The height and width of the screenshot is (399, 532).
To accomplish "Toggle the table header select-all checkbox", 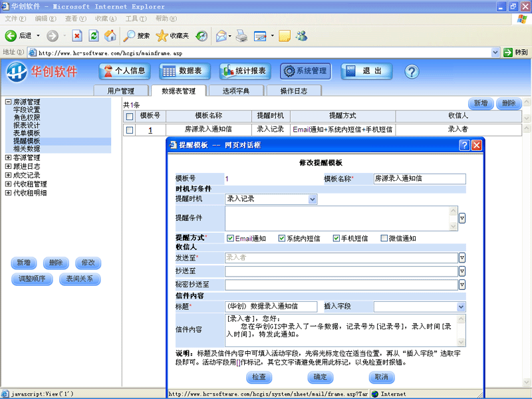I will point(130,116).
